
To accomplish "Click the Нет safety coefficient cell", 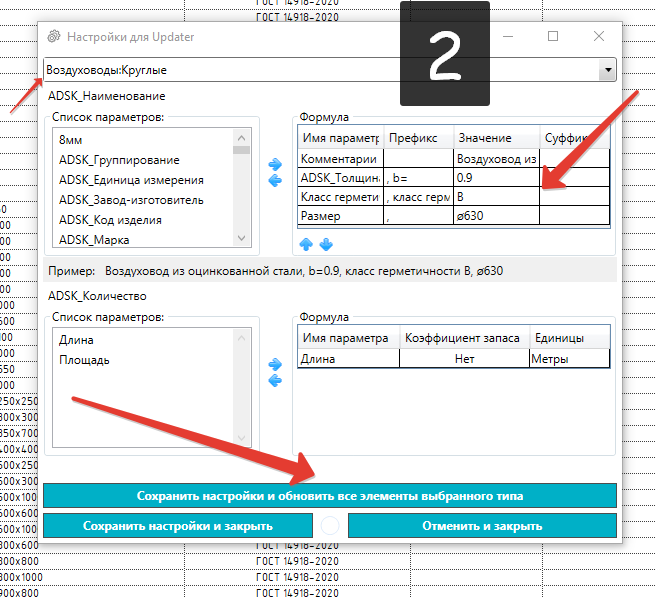I will (x=465, y=359).
